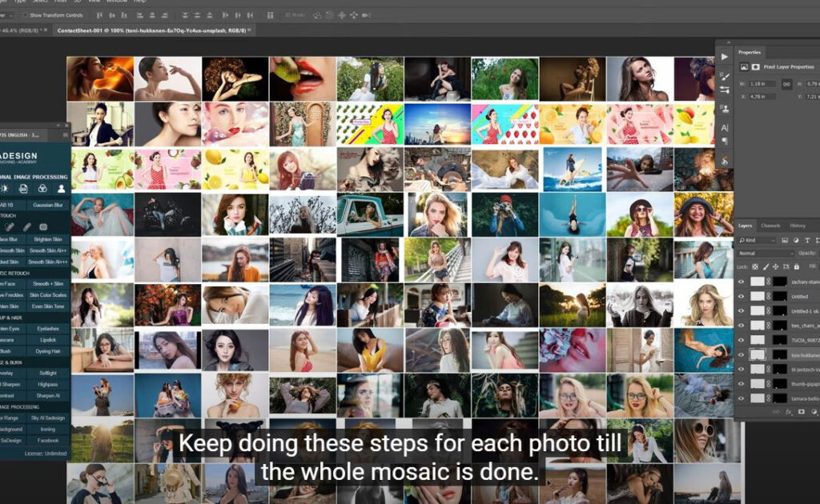This screenshot has height=504, width=820.
Task: Expand the Opacity dropdown in Layers panel
Action: point(809,254)
